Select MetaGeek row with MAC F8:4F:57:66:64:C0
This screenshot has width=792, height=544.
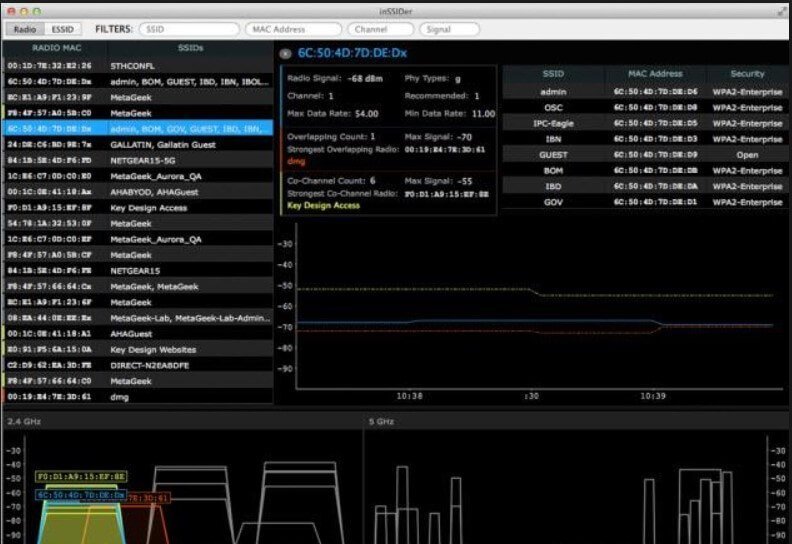coord(138,381)
